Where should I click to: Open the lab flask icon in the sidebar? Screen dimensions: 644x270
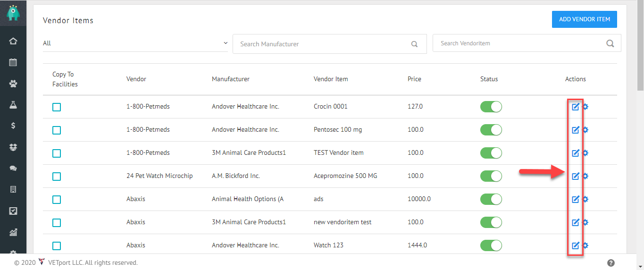pos(13,105)
